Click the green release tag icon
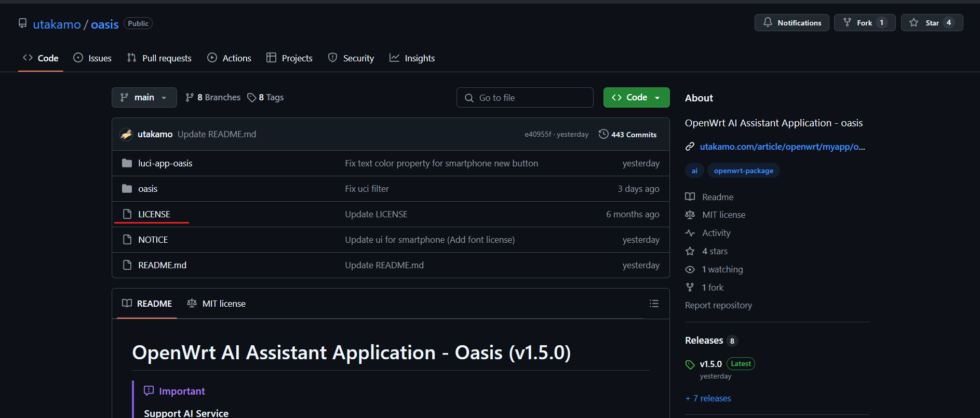The width and height of the screenshot is (980, 418). point(690,364)
